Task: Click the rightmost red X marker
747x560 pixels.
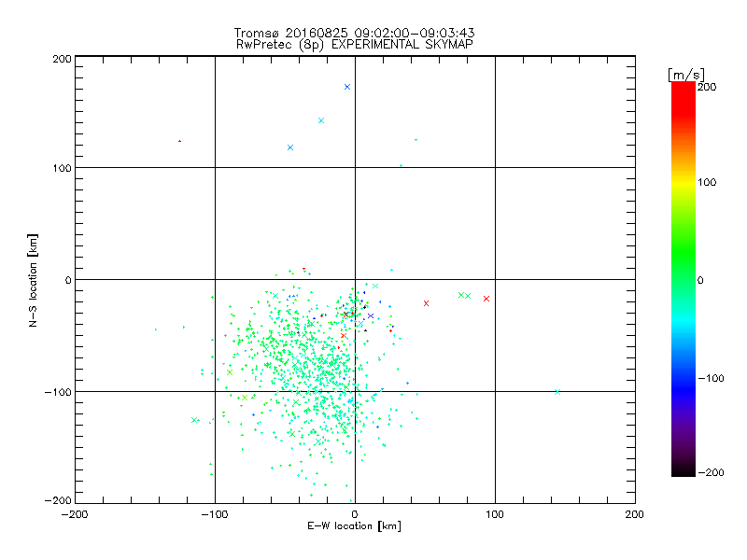Action: tap(486, 299)
